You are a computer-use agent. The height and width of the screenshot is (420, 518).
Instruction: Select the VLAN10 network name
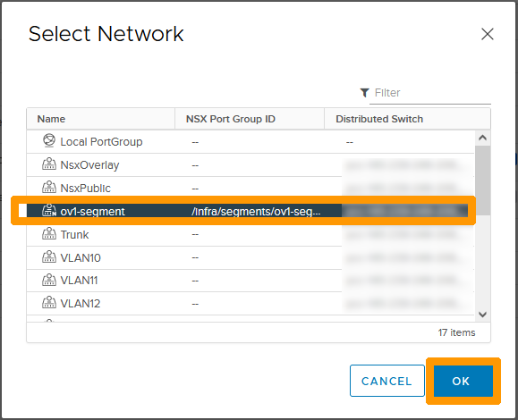81,257
